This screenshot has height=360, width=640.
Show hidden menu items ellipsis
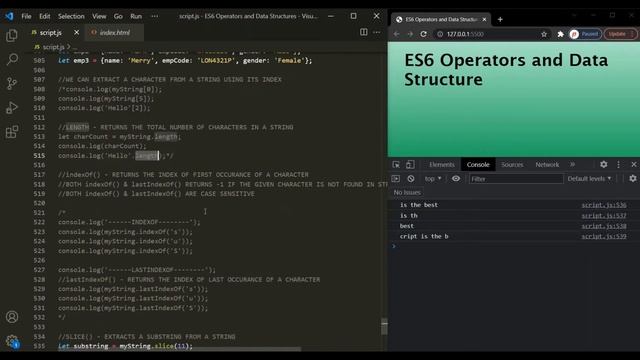pos(154,16)
